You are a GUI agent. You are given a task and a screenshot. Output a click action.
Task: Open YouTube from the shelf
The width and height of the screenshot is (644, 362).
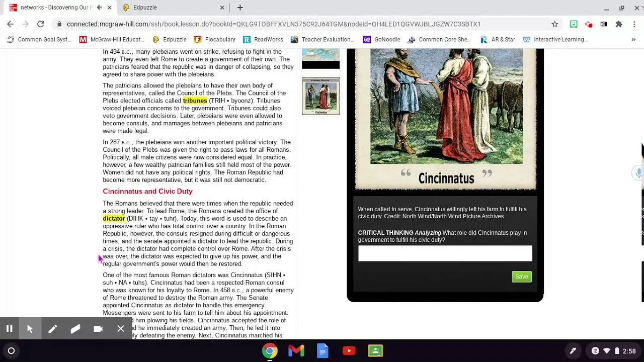(349, 351)
